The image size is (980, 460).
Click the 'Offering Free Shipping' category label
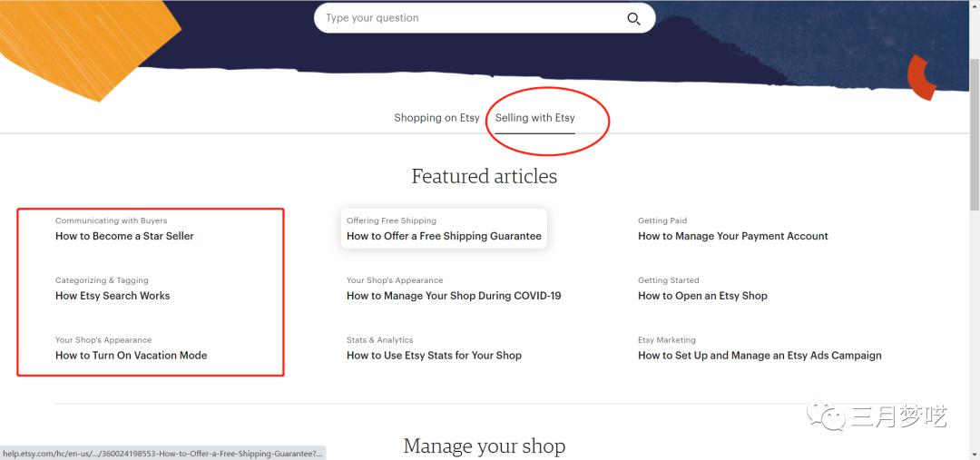(391, 220)
